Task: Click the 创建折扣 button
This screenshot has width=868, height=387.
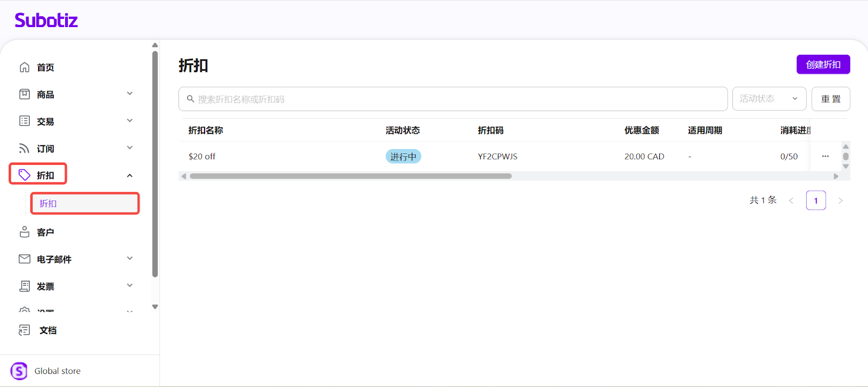Action: 822,64
